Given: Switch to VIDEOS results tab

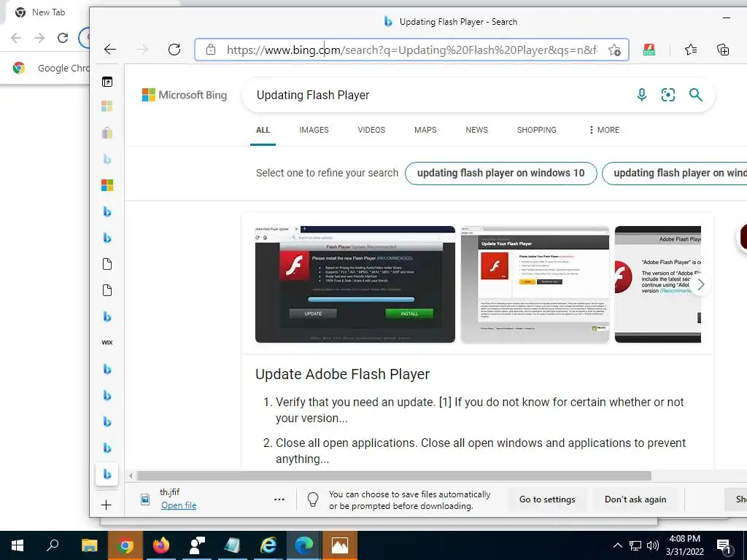Looking at the screenshot, I should coord(371,130).
